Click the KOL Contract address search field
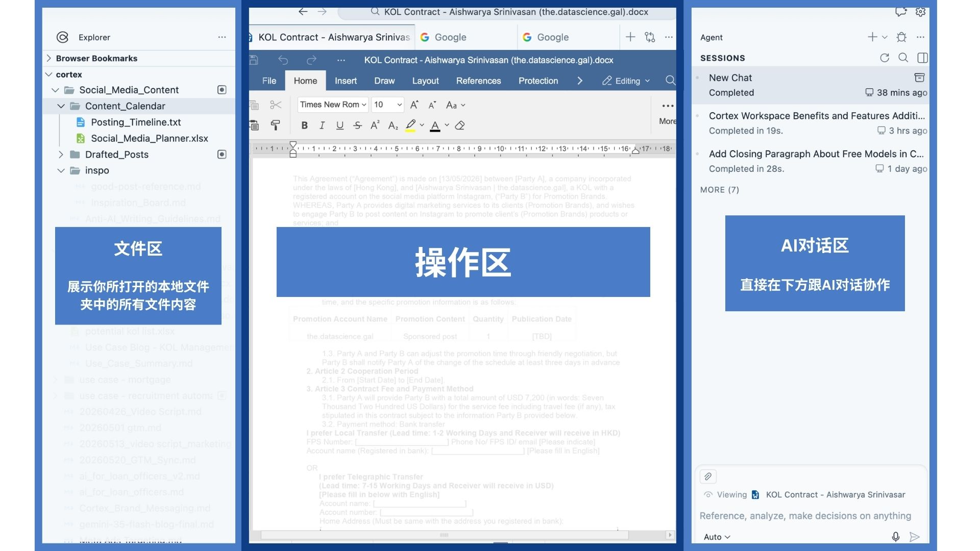The image size is (980, 551). (x=507, y=12)
